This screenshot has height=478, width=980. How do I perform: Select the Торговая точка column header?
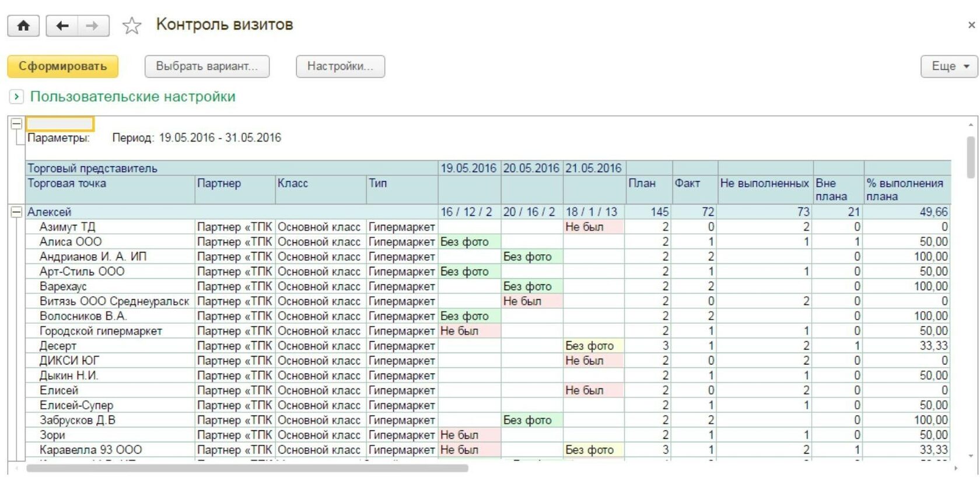[x=110, y=189]
